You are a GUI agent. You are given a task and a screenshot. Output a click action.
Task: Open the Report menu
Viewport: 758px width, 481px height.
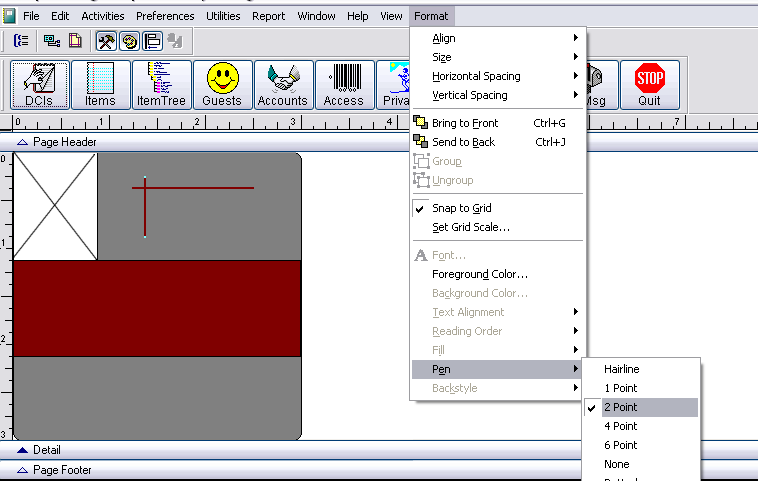268,16
